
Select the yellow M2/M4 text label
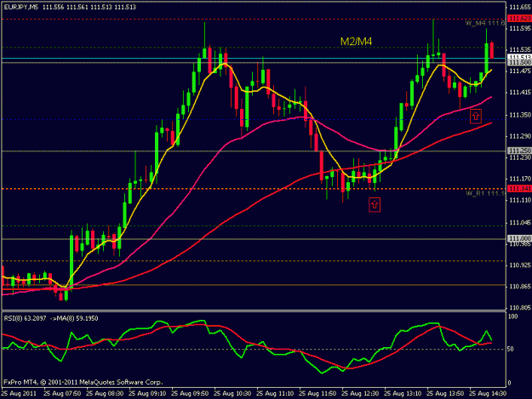click(x=356, y=42)
